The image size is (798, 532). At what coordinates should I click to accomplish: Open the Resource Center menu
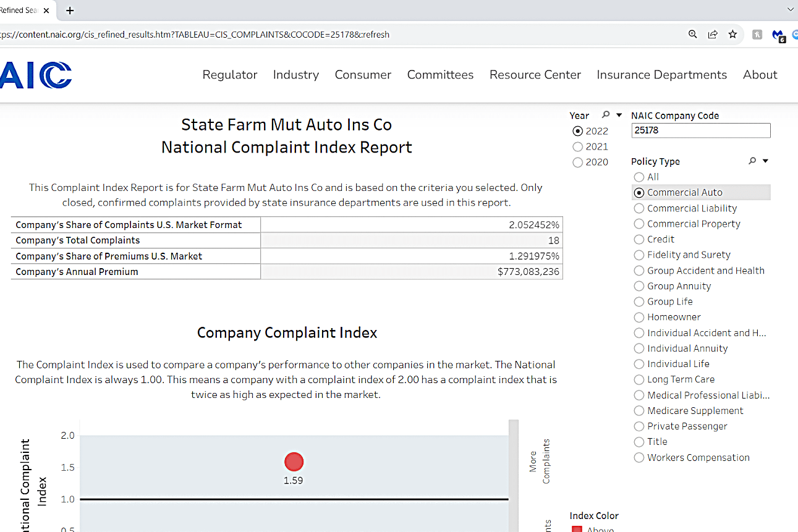[x=535, y=75]
